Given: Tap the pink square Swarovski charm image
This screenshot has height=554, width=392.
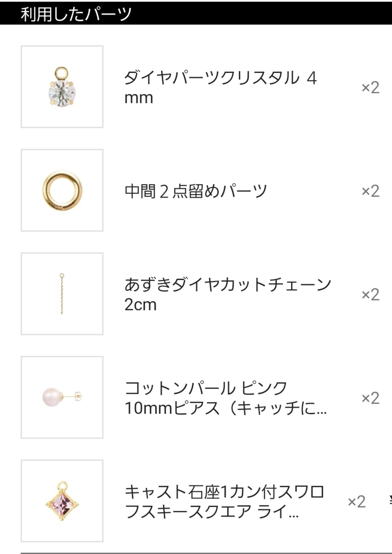Looking at the screenshot, I should (x=62, y=501).
